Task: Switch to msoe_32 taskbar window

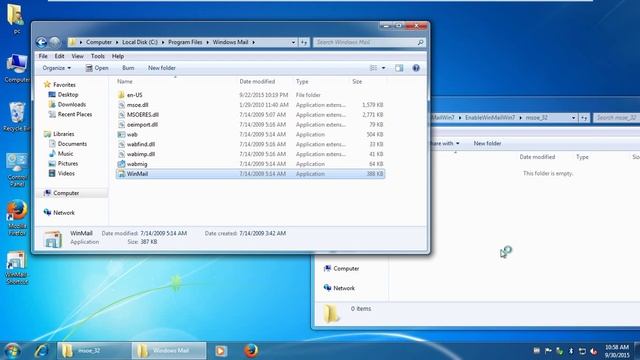Action: coord(93,351)
